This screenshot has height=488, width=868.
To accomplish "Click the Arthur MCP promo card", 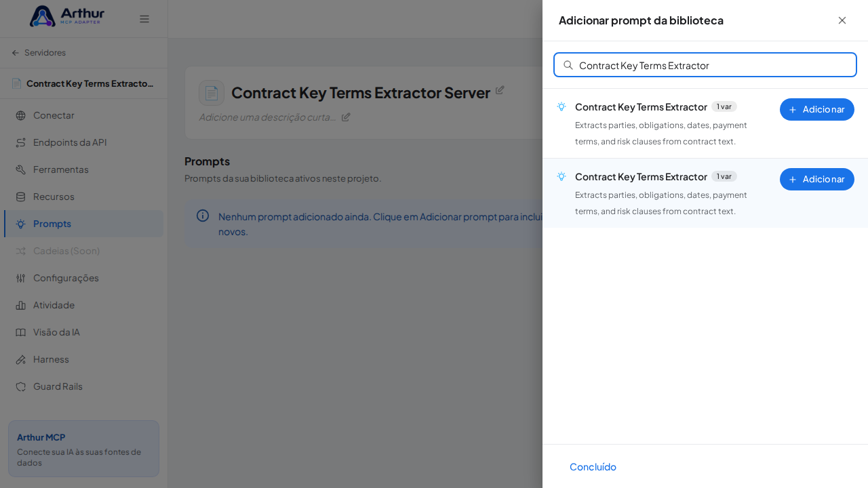I will click(x=83, y=448).
